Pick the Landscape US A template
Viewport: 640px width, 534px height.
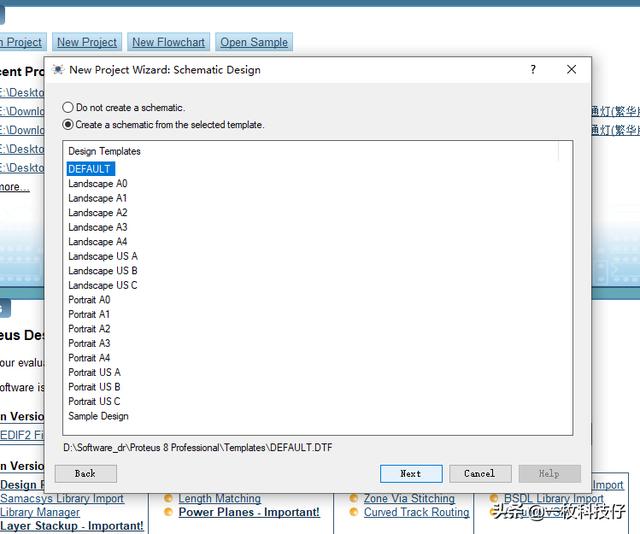point(103,256)
